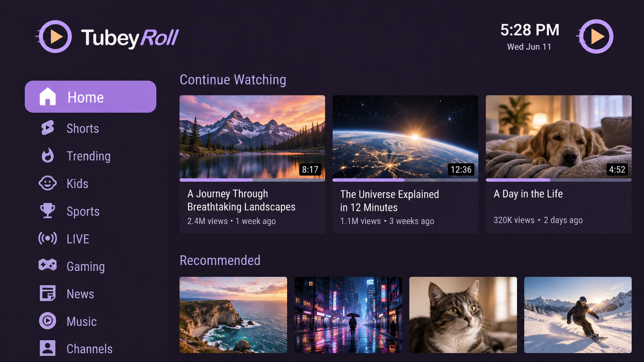Click the TubeyRoll wordmark text
Viewport: 644px width, 362px height.
tap(130, 38)
